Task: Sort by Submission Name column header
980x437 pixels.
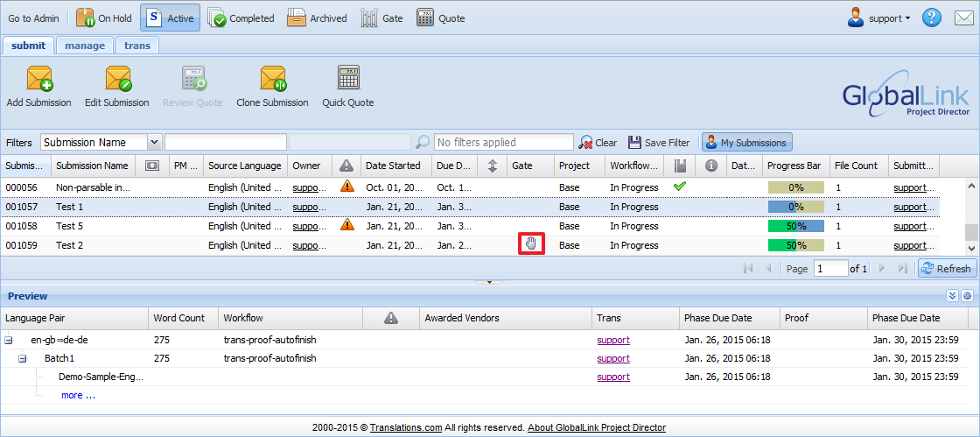Action: 93,166
